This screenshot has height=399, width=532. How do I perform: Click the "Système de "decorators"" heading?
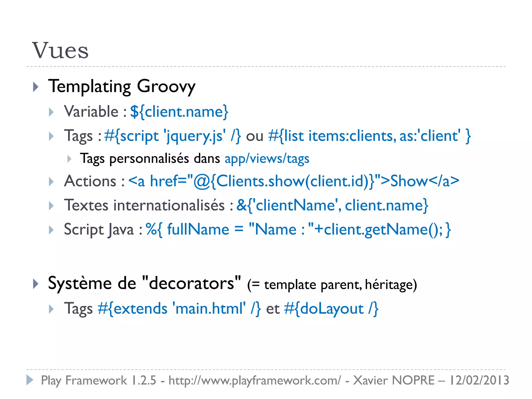click(144, 283)
